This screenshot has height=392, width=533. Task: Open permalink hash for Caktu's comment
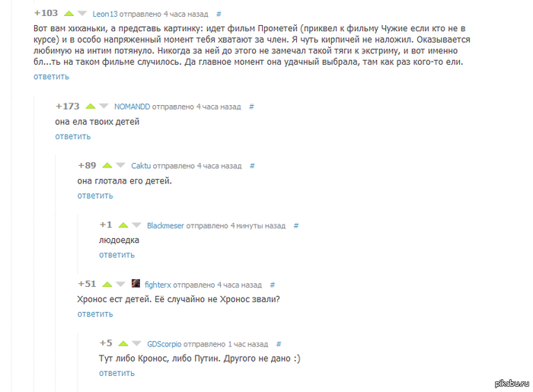(x=252, y=166)
